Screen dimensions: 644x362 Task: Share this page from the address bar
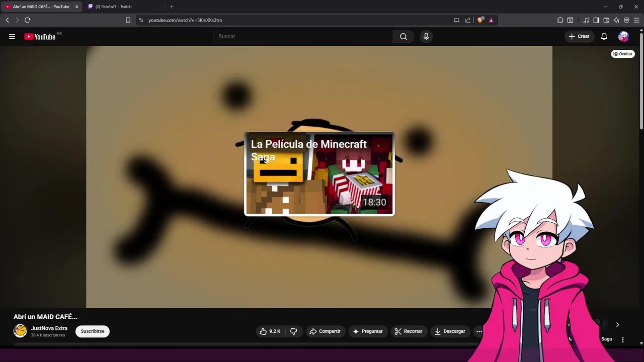(x=468, y=20)
